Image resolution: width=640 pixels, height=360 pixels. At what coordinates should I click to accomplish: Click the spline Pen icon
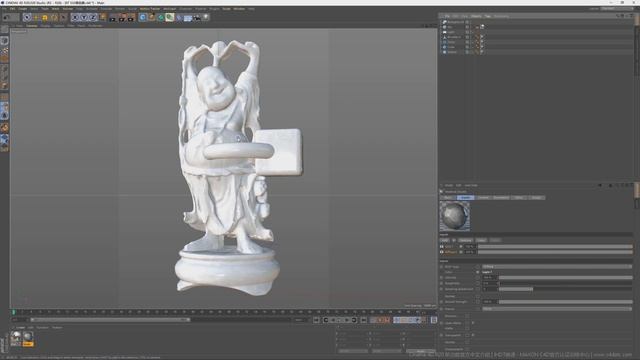(151, 18)
